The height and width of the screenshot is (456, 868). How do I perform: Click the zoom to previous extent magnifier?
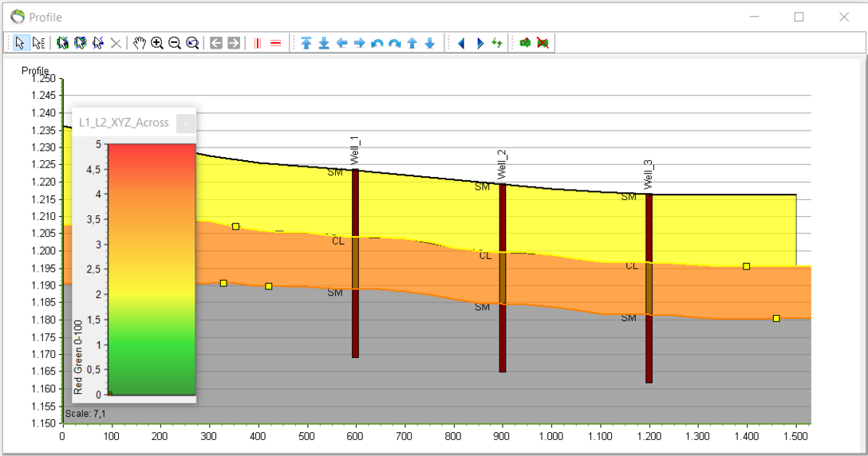192,43
